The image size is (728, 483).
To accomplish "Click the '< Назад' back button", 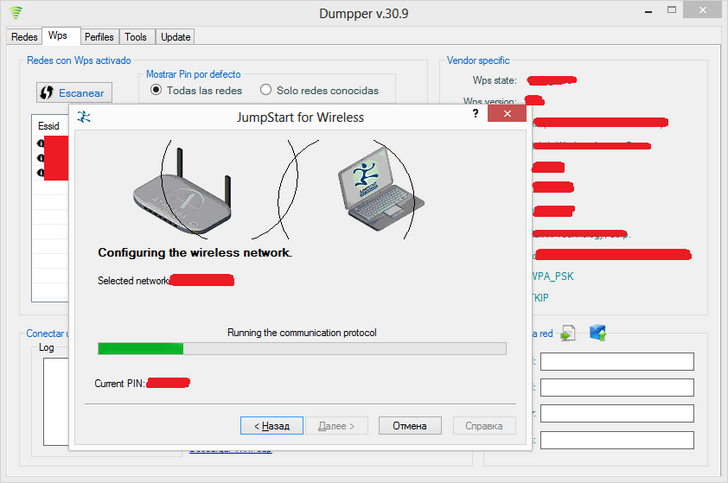I will [272, 425].
